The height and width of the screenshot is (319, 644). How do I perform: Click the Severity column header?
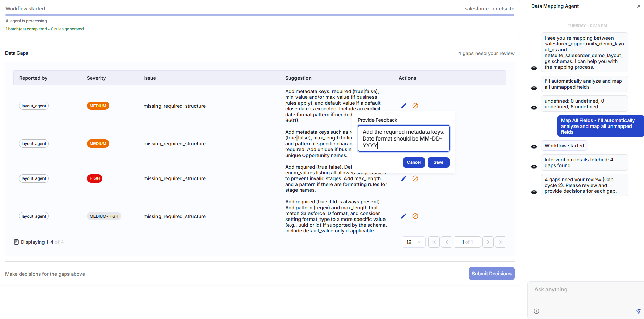(x=96, y=78)
